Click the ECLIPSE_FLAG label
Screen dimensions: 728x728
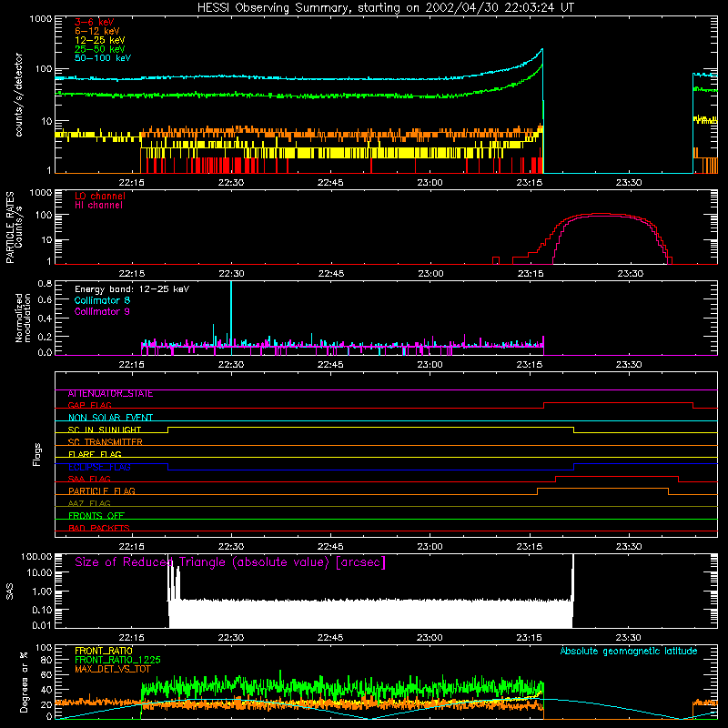[x=99, y=467]
